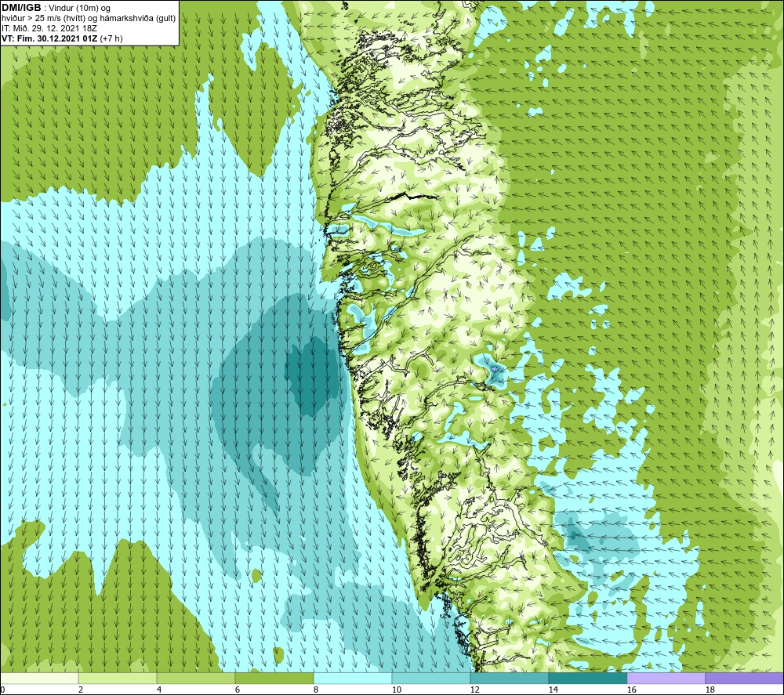The image size is (784, 695).
Task: Click the '(+7 h)' forecast offset text
Action: click(111, 38)
